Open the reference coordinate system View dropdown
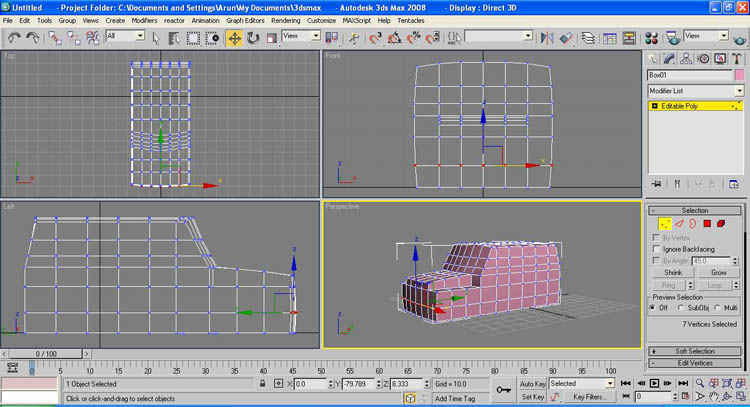The width and height of the screenshot is (750, 407). point(301,36)
